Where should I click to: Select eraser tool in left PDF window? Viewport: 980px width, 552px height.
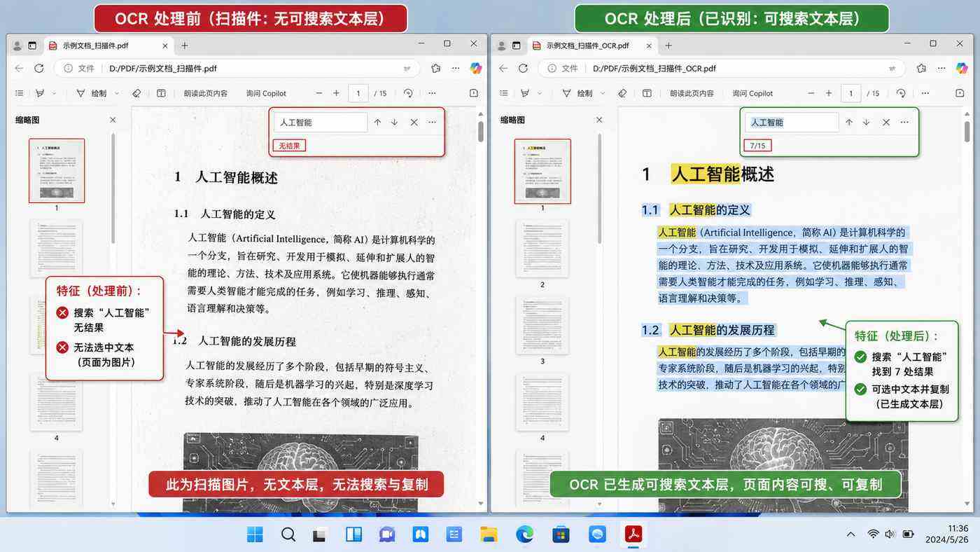[x=136, y=93]
